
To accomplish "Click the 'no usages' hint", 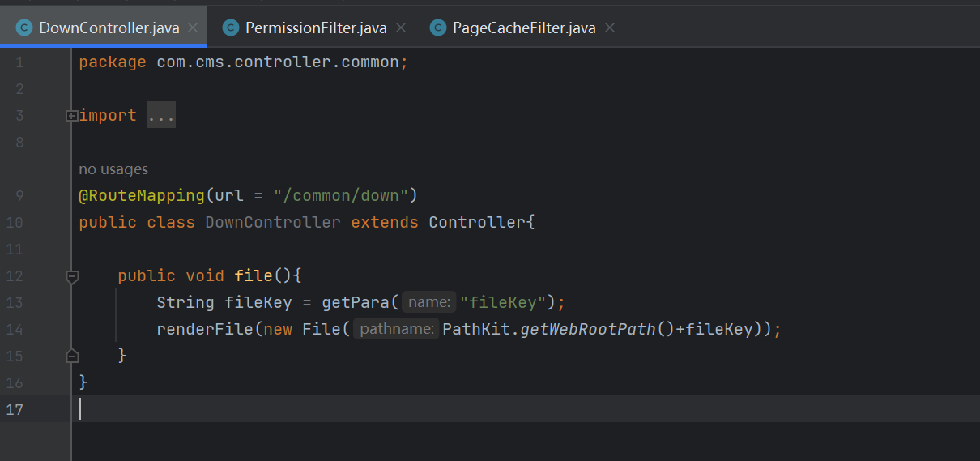I will [113, 169].
